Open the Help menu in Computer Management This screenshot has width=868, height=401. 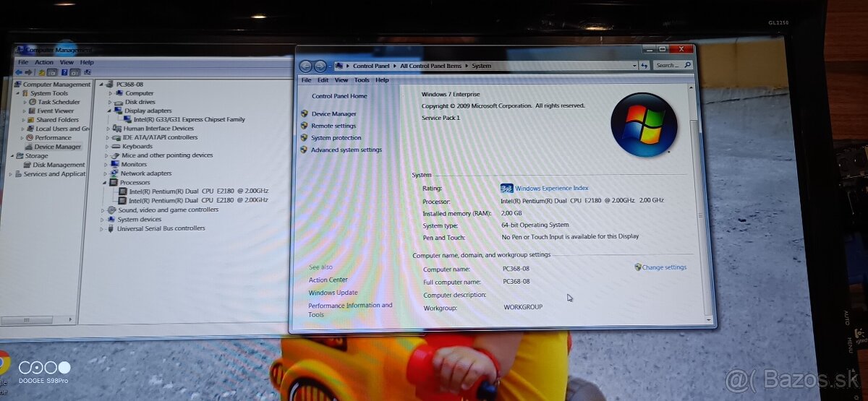coord(87,62)
